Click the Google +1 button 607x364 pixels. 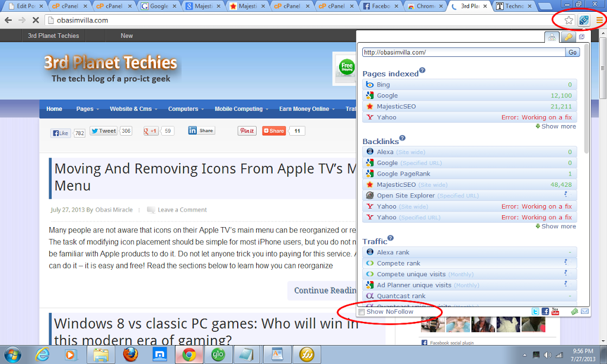151,131
